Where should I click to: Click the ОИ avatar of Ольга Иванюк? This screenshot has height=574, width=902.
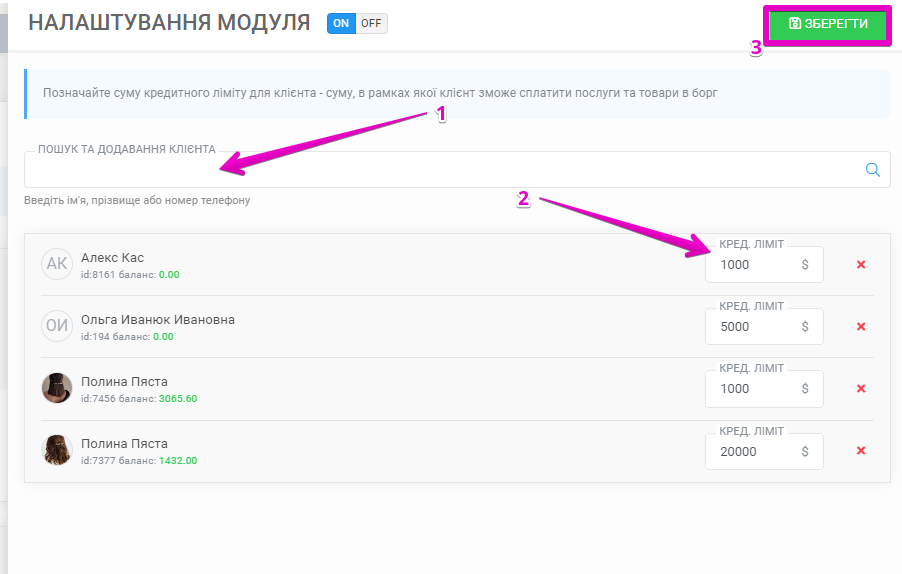(x=57, y=326)
